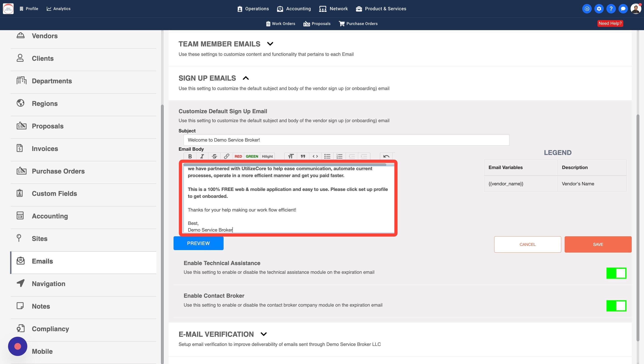644x364 pixels.
Task: Click the undo arrow in the editor toolbar
Action: click(x=386, y=156)
